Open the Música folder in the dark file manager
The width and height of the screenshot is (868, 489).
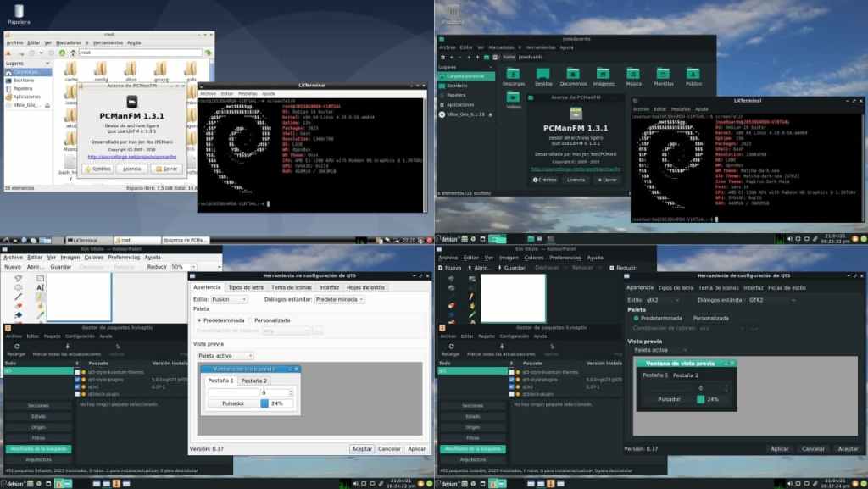coord(633,75)
